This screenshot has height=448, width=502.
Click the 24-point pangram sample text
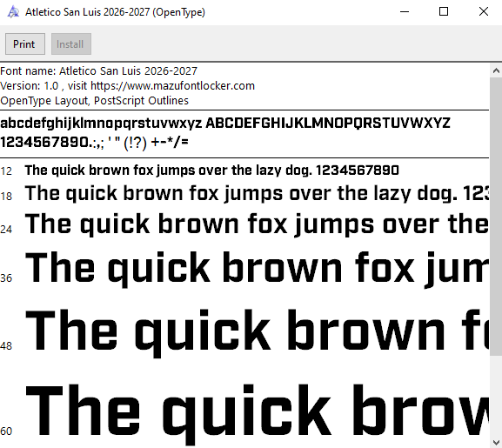coord(257,224)
